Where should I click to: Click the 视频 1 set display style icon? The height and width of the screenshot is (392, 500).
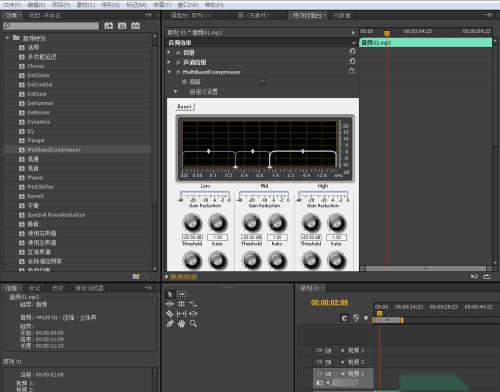(x=319, y=383)
